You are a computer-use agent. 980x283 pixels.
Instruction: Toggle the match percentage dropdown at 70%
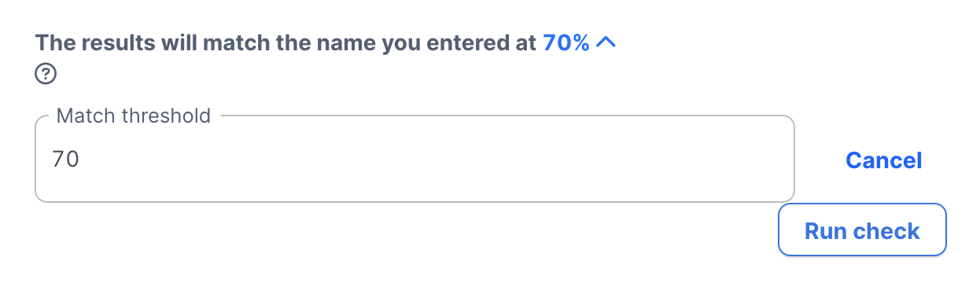click(579, 43)
